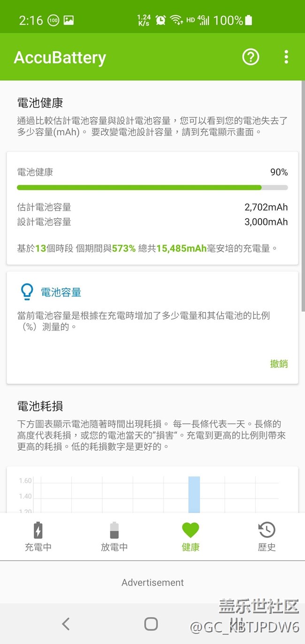305x644 pixels.
Task: Click the lightbulb icon beside 電池容量
Action: point(27,291)
